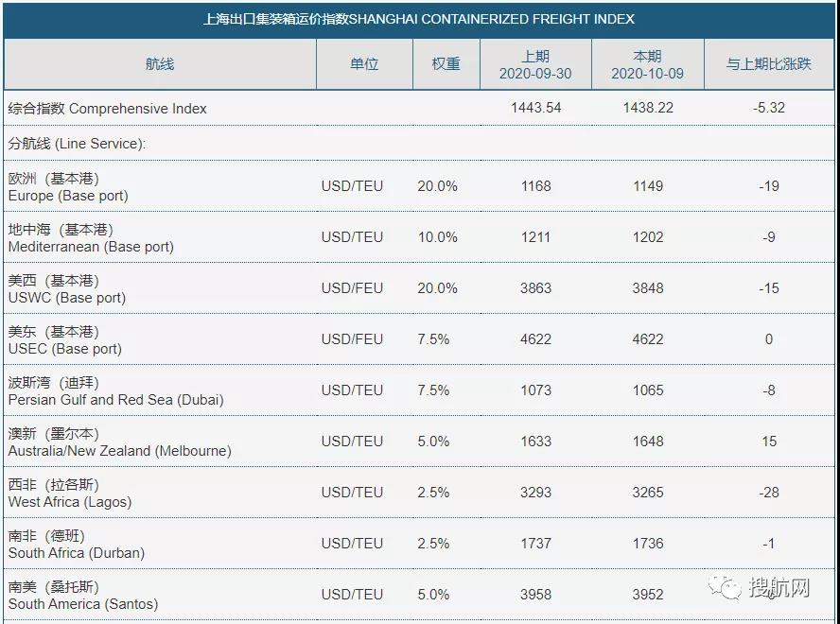The height and width of the screenshot is (624, 840).
Task: Click the 航线 column header
Action: (x=160, y=64)
